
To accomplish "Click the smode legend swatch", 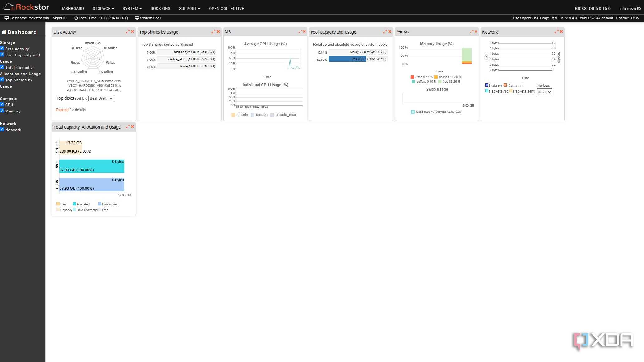I will [233, 115].
